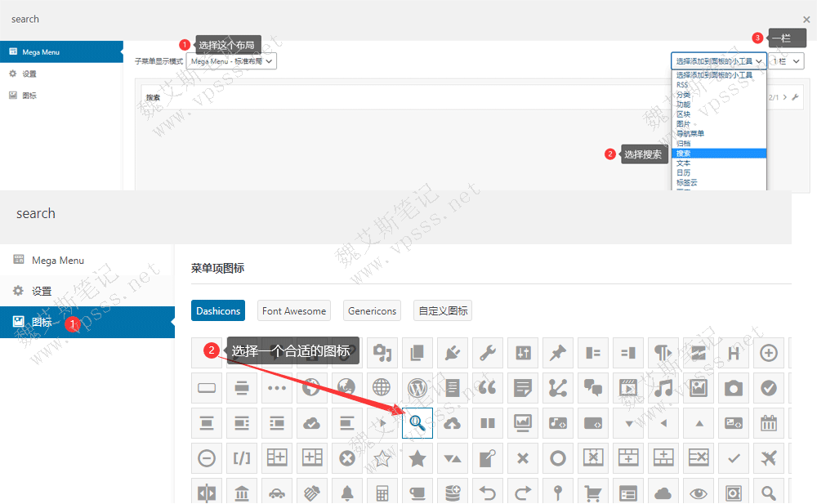The height and width of the screenshot is (504, 817).
Task: Pick the filled star icon
Action: point(417,458)
